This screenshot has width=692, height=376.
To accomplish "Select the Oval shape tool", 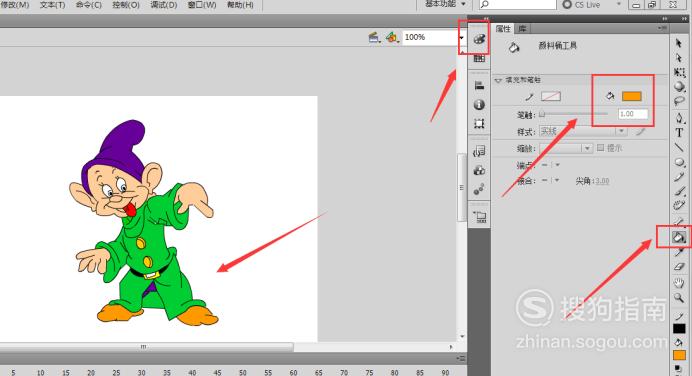I will click(x=679, y=162).
